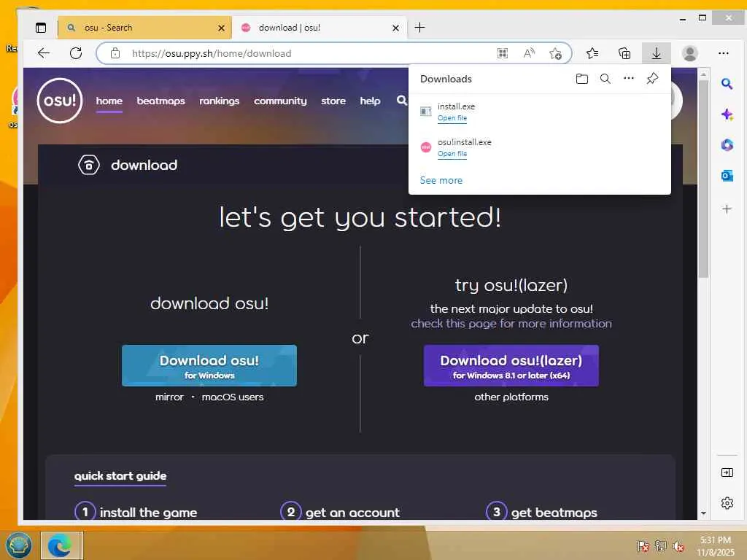Open Edge Settings and more menu
Image resolution: width=747 pixels, height=560 pixels.
click(723, 53)
